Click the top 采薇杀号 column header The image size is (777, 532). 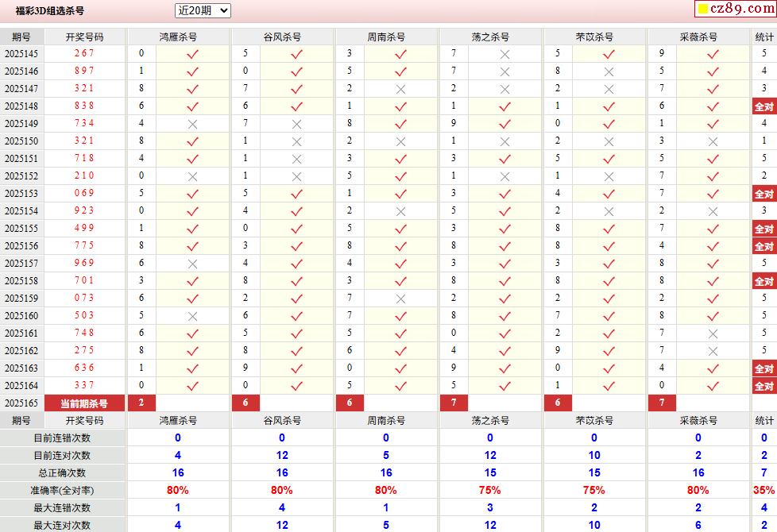pyautogui.click(x=698, y=37)
